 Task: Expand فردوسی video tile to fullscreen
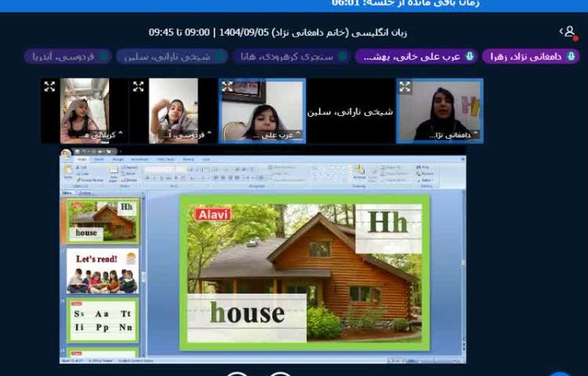138,87
